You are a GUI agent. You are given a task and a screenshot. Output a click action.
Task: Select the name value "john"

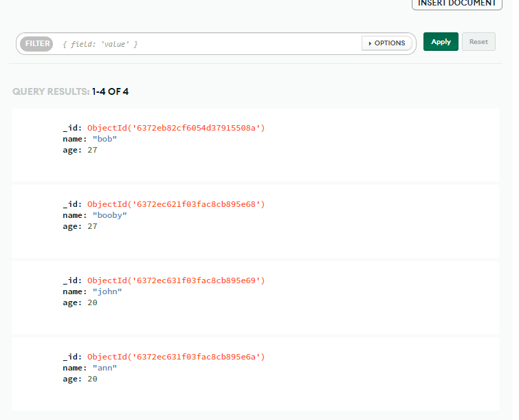(x=107, y=291)
